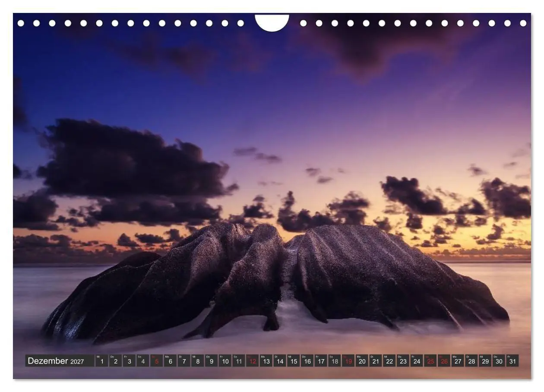Select day 27 in the calendar strip
544x392 pixels.
pos(458,361)
